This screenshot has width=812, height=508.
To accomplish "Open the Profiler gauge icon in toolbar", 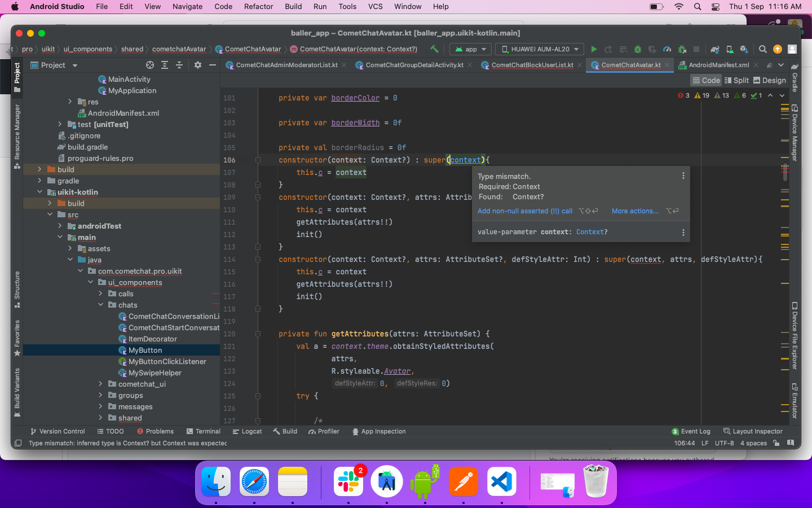I will tap(667, 49).
